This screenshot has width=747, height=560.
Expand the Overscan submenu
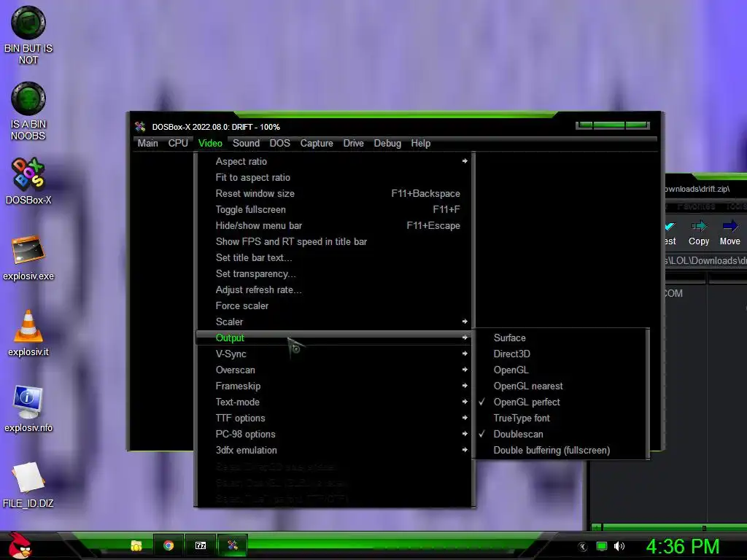[x=334, y=370]
